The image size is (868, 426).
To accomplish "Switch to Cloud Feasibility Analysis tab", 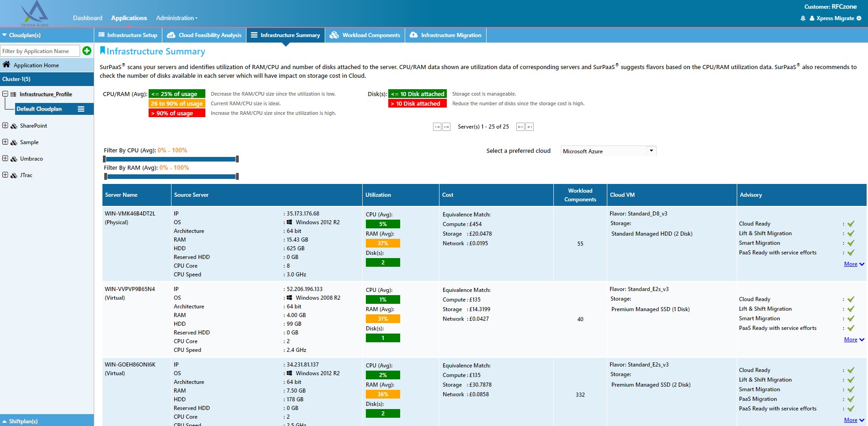I will pyautogui.click(x=204, y=35).
